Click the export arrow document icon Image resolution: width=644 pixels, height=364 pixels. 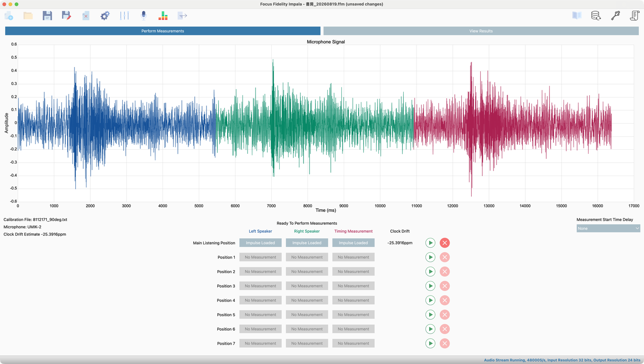(x=182, y=16)
